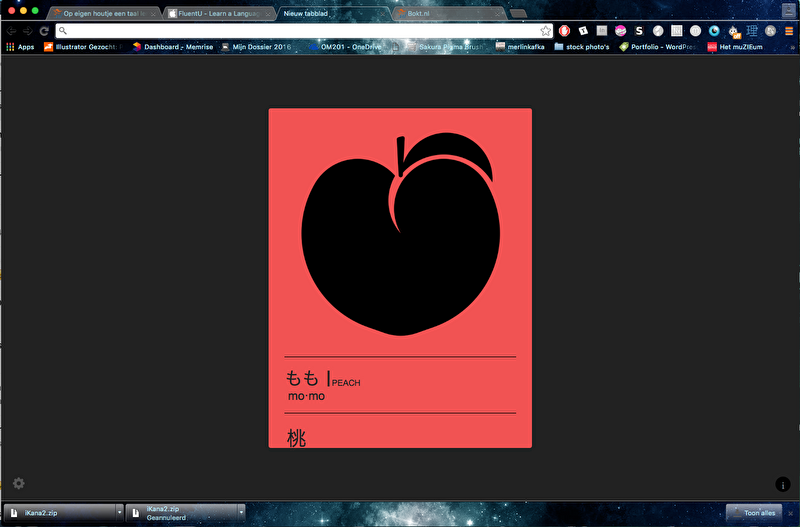The height and width of the screenshot is (527, 800).
Task: Click the red Opera-style extension icon
Action: tap(565, 31)
